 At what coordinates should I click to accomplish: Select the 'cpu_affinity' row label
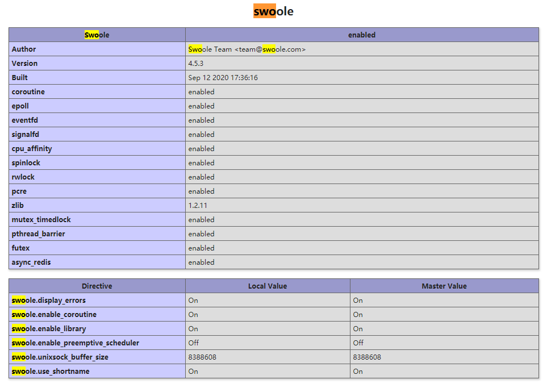(x=32, y=149)
